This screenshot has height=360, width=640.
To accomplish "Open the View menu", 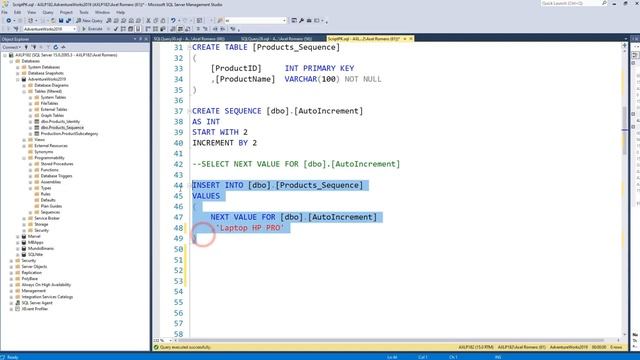I will 31,12.
